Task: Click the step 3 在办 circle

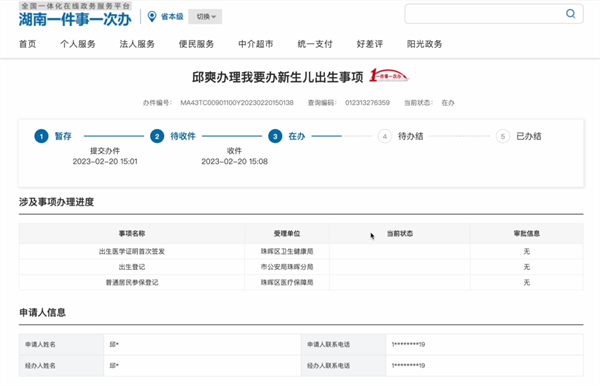Action: coord(275,136)
